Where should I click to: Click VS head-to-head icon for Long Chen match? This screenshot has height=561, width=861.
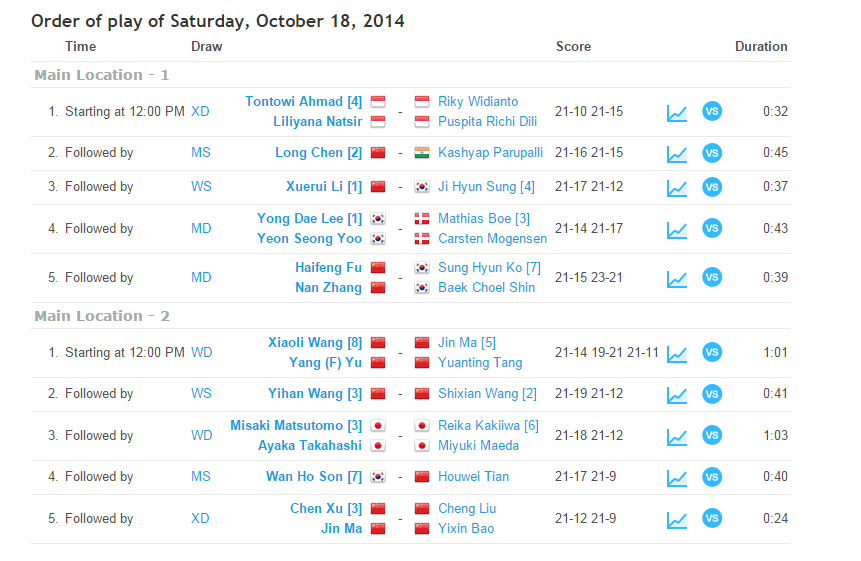click(x=712, y=153)
